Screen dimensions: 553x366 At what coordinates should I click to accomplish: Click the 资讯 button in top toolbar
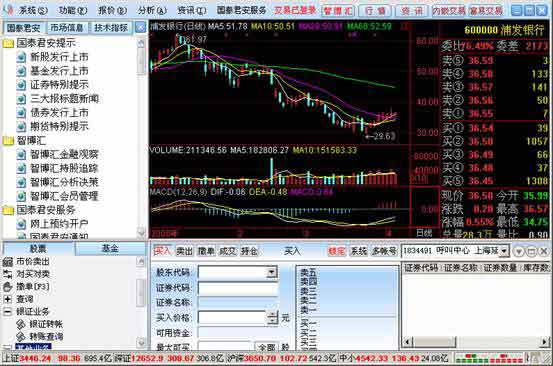pyautogui.click(x=412, y=11)
